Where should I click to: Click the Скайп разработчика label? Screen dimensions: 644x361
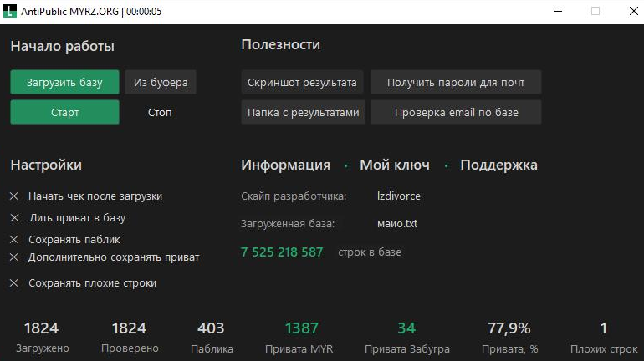pos(294,196)
